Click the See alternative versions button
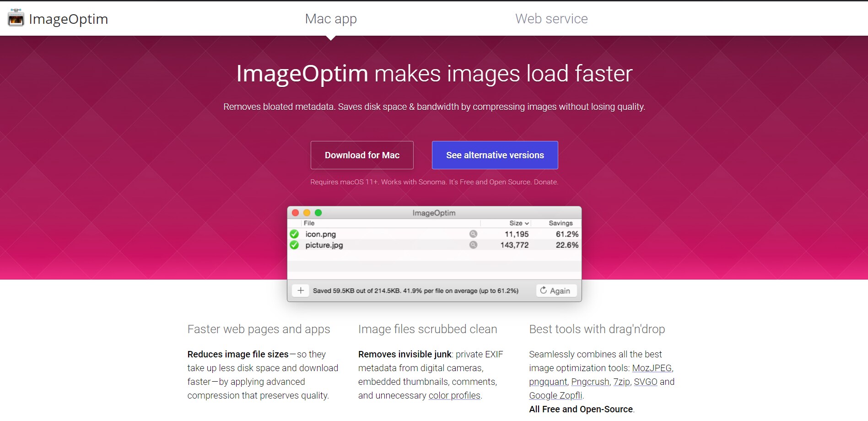The width and height of the screenshot is (868, 421). pos(494,155)
